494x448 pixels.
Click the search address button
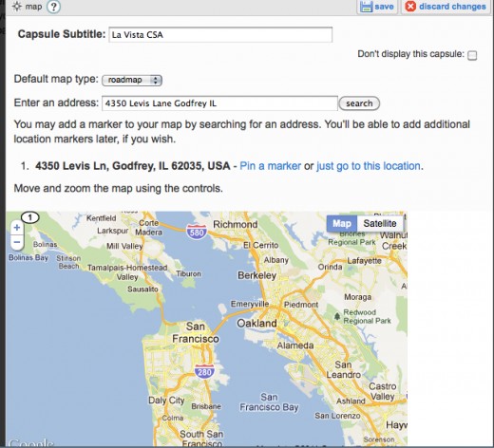coord(359,103)
